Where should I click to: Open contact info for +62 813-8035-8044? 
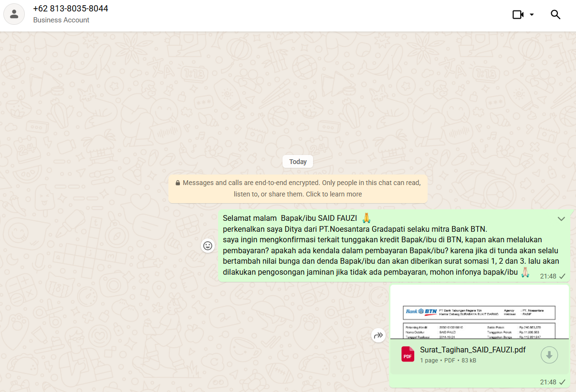71,9
